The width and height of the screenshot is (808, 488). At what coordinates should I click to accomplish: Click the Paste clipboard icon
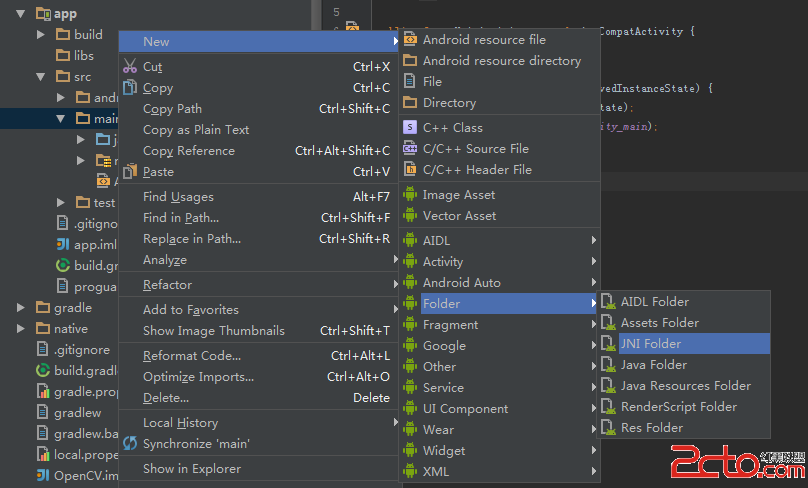pyautogui.click(x=130, y=172)
